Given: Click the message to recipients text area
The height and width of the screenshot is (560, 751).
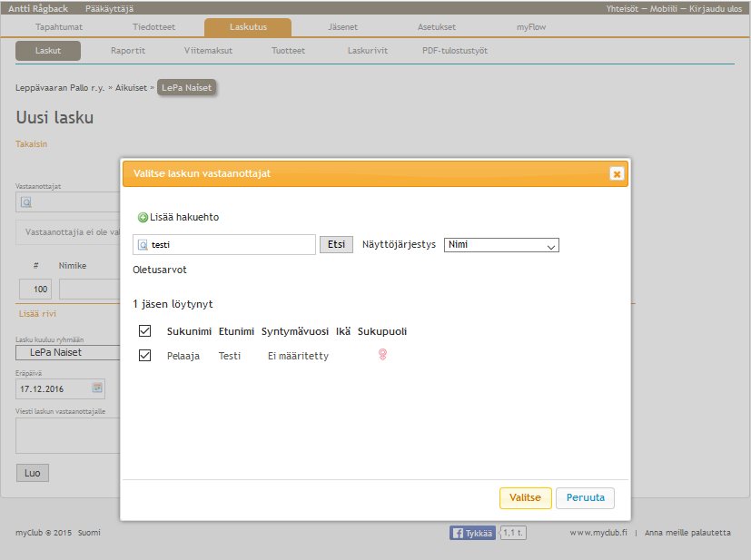Looking at the screenshot, I should click(x=67, y=436).
